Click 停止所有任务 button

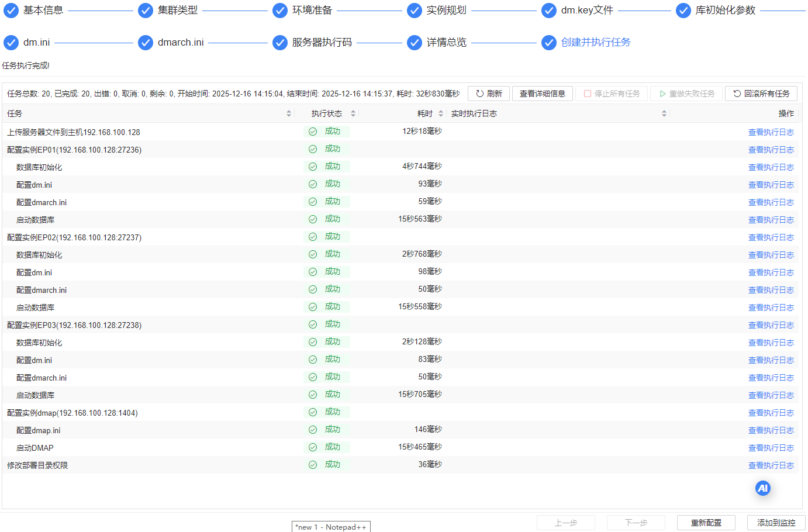pyautogui.click(x=612, y=94)
